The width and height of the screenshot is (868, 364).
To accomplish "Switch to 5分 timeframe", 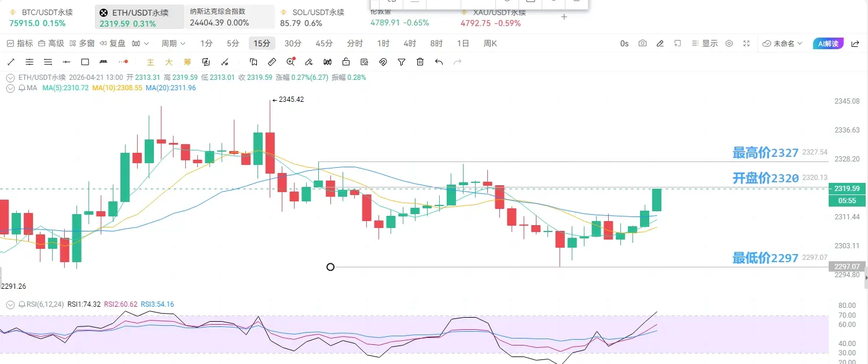I will tap(233, 43).
